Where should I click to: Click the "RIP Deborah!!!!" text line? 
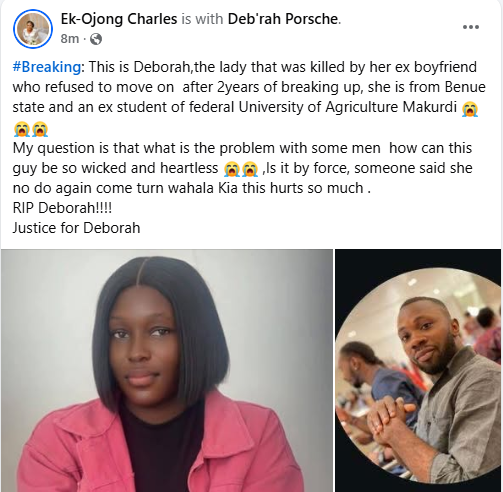pyautogui.click(x=62, y=208)
